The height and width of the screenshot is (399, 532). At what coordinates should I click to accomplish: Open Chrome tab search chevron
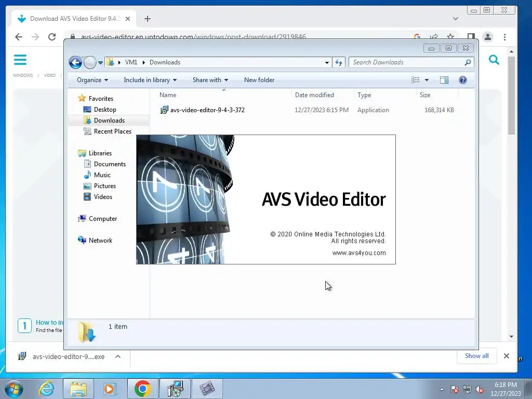pos(456,19)
